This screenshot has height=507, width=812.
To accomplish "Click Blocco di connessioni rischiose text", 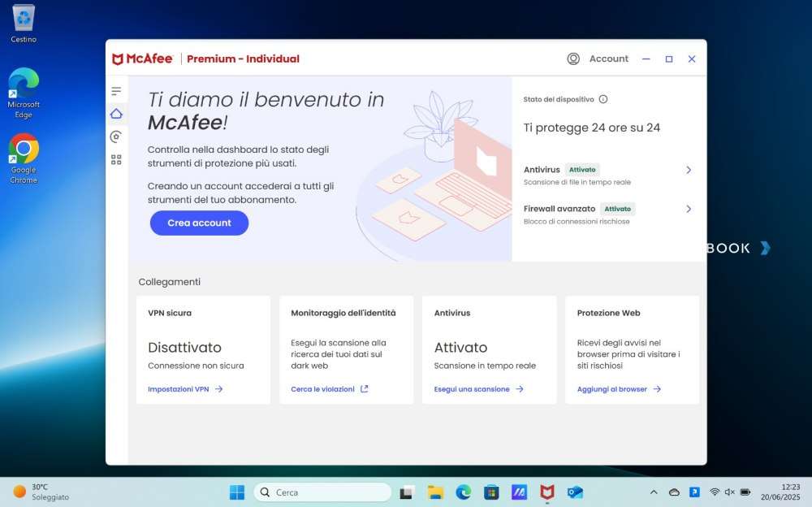I will (x=577, y=221).
